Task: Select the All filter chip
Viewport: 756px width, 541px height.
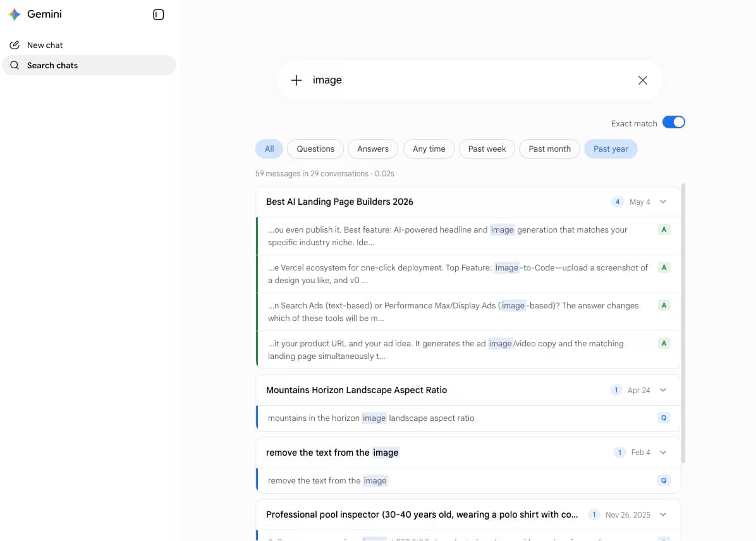Action: coord(269,149)
